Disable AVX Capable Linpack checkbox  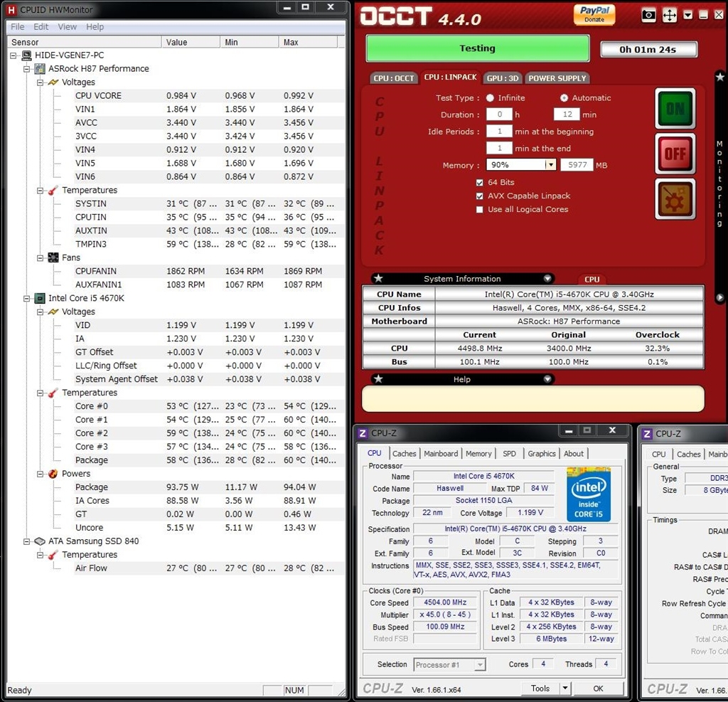[x=480, y=196]
